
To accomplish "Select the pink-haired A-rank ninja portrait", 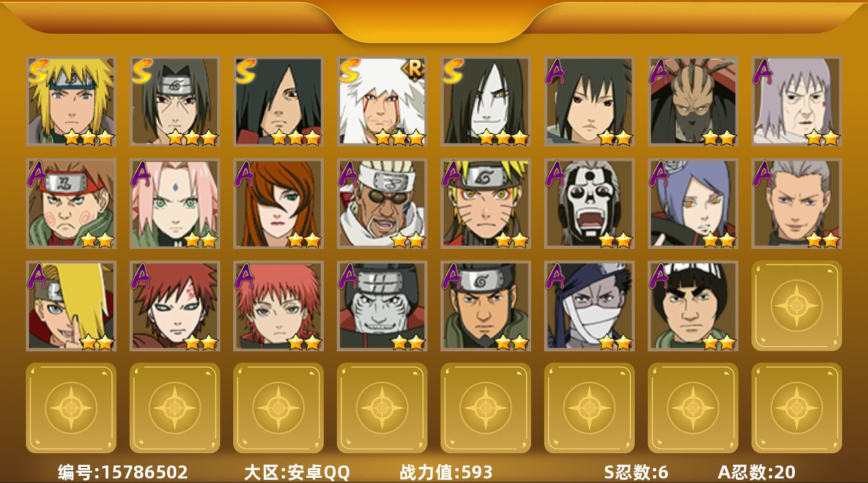I will [174, 204].
